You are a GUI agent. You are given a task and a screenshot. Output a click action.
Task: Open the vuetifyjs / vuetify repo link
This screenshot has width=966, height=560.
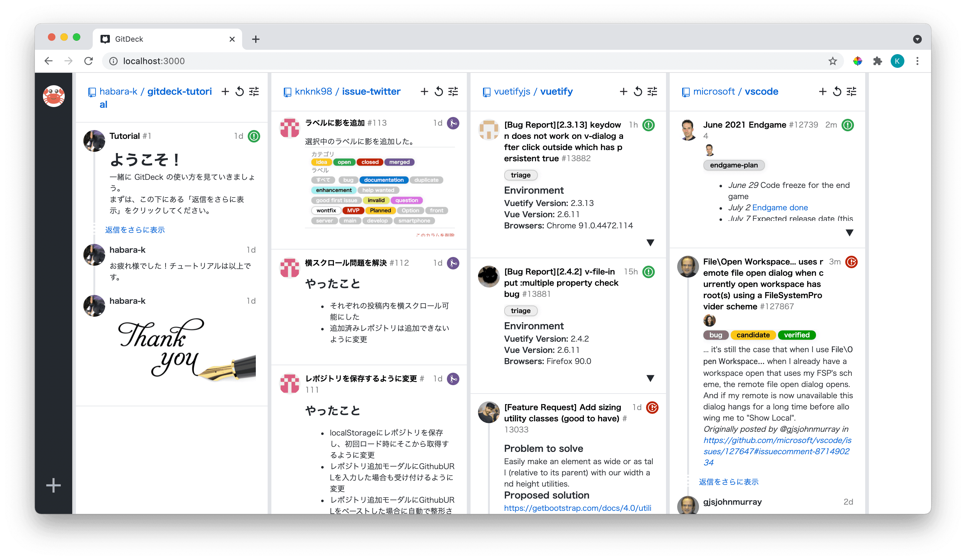point(533,91)
